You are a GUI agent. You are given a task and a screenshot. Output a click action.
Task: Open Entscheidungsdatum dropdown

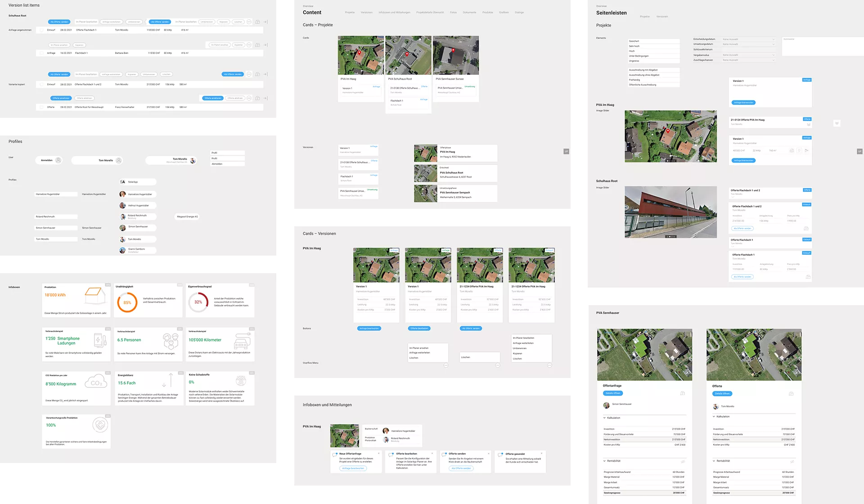point(748,39)
